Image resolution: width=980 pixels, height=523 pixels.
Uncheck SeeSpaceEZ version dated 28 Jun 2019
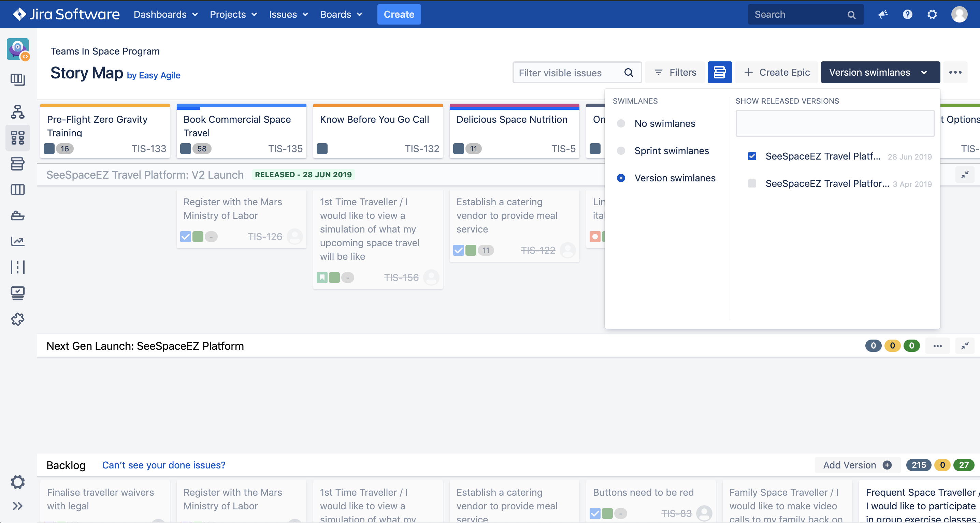752,156
